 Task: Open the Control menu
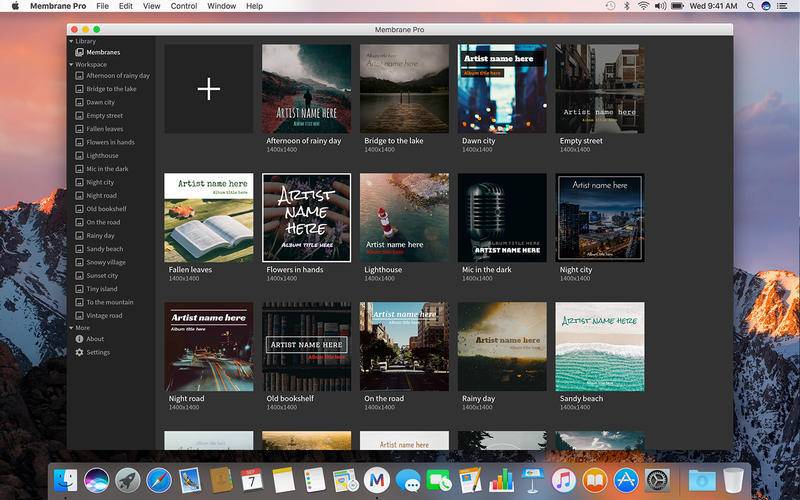[184, 6]
